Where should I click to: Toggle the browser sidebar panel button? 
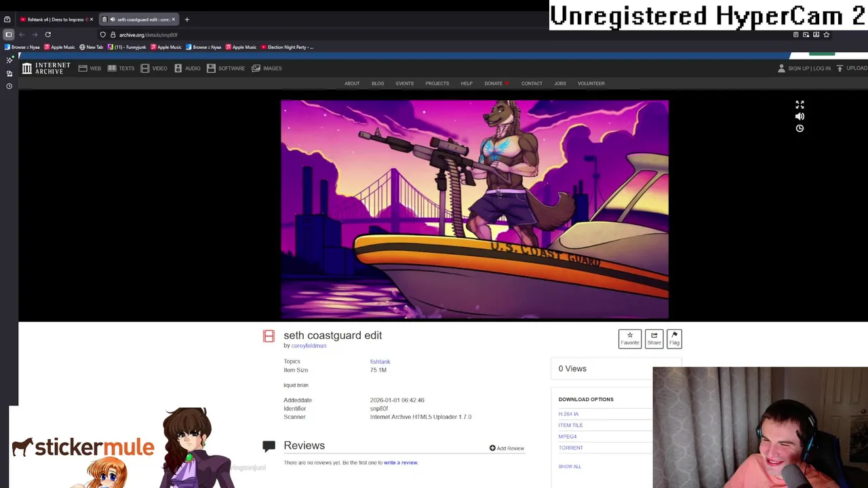point(8,35)
